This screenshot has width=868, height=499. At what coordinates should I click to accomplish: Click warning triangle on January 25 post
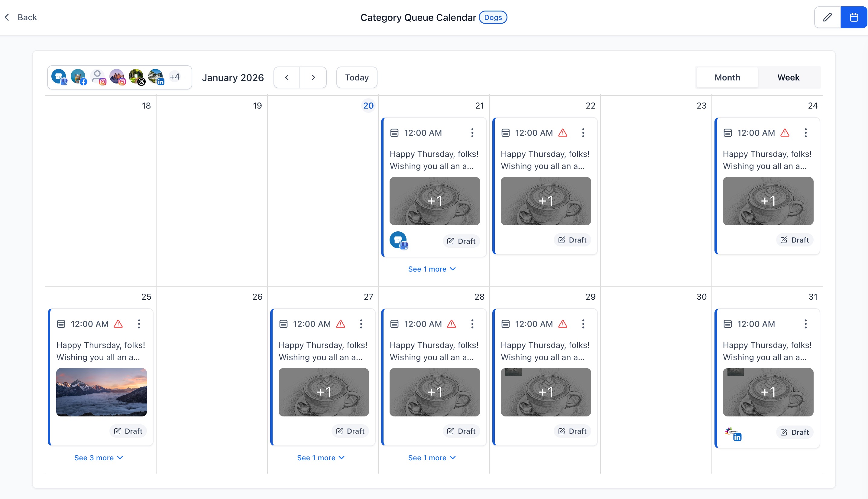118,324
